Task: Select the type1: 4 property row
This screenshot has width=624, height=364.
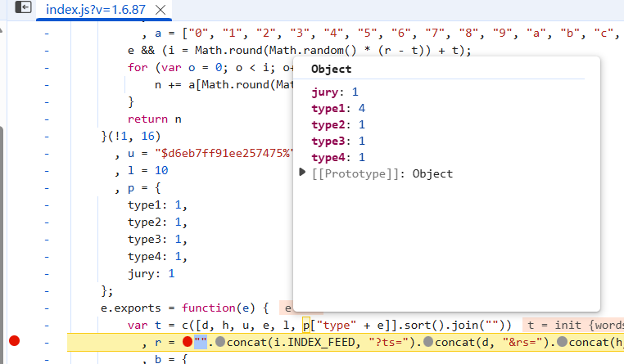Action: point(336,108)
